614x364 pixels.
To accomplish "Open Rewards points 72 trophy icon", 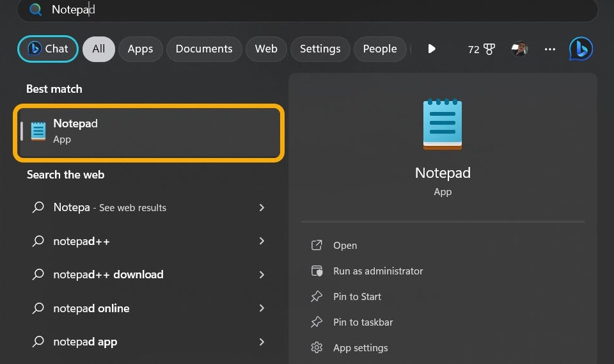I will pos(481,49).
